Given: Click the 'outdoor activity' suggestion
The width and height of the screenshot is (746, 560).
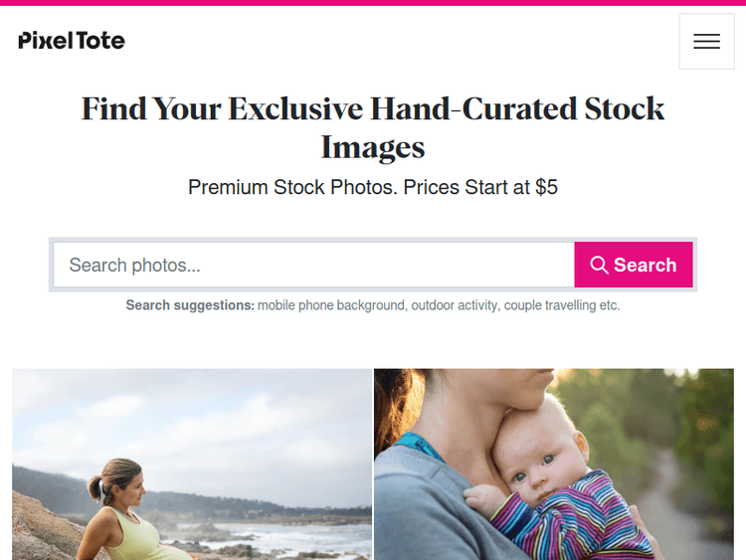Looking at the screenshot, I should click(x=455, y=305).
